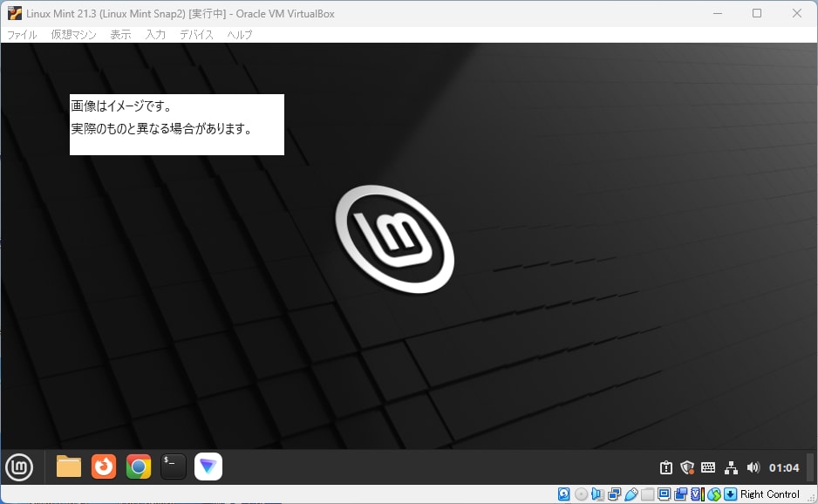Screen dimensions: 818x504
Task: Click the VirtualBox keyboard capture arrow indicator
Action: 731,494
